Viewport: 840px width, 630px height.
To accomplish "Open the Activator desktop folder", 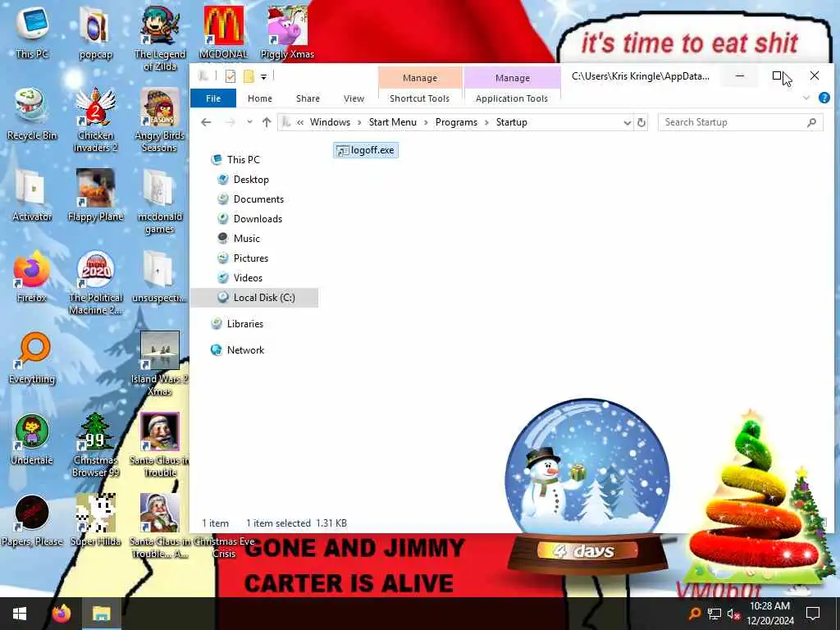I will (32, 195).
